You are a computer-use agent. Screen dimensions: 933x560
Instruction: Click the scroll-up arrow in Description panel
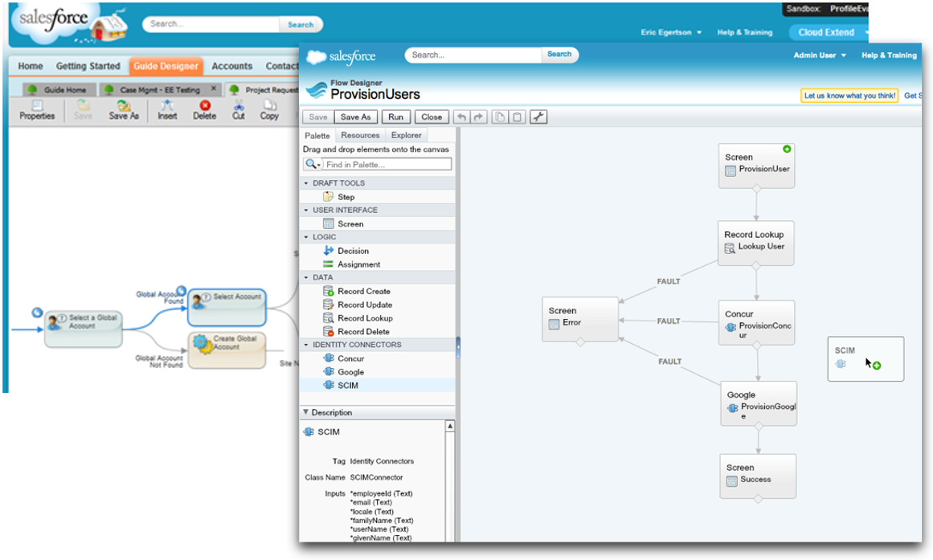point(451,426)
